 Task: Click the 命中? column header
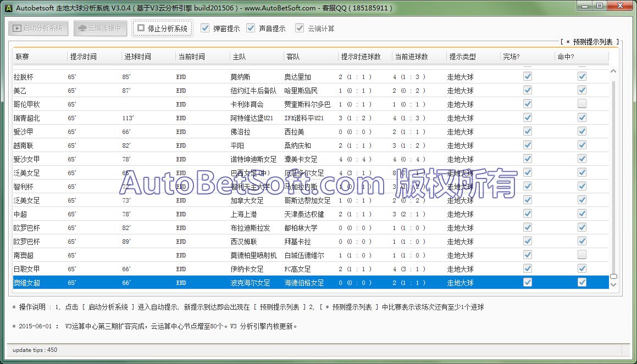click(x=581, y=57)
